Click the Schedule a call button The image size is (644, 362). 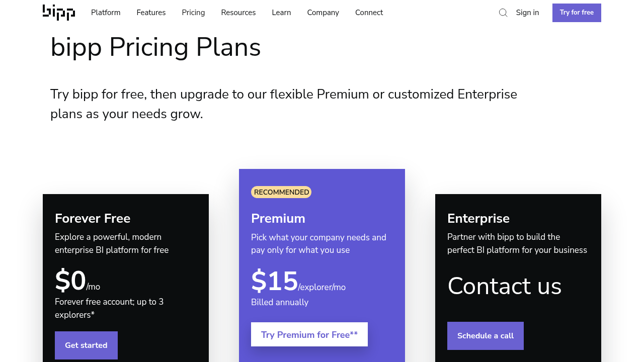(x=486, y=336)
